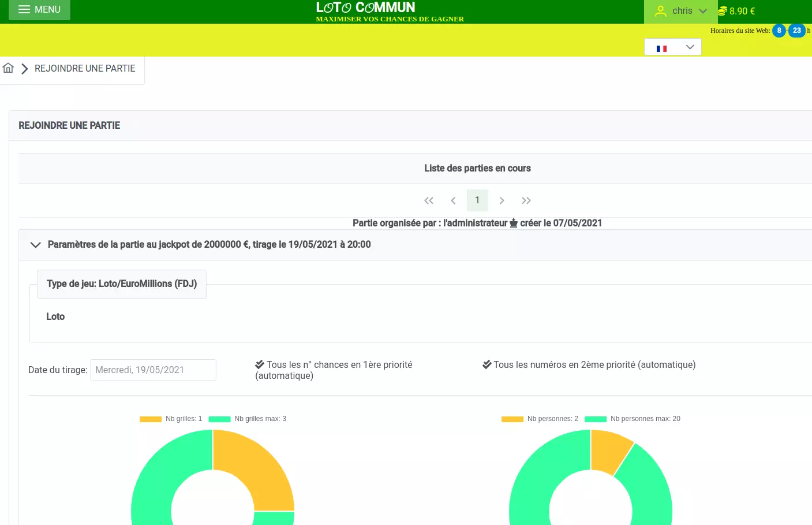The height and width of the screenshot is (525, 812).
Task: Go to next page of game list
Action: (502, 200)
